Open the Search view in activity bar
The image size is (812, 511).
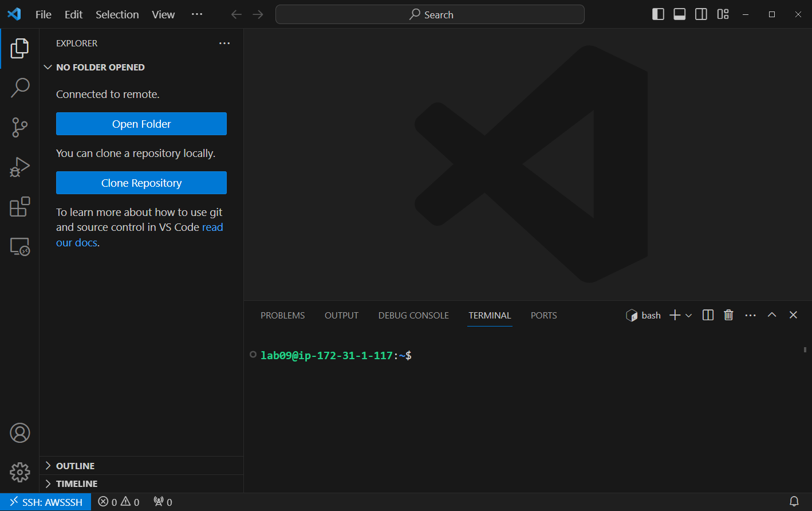click(x=19, y=88)
